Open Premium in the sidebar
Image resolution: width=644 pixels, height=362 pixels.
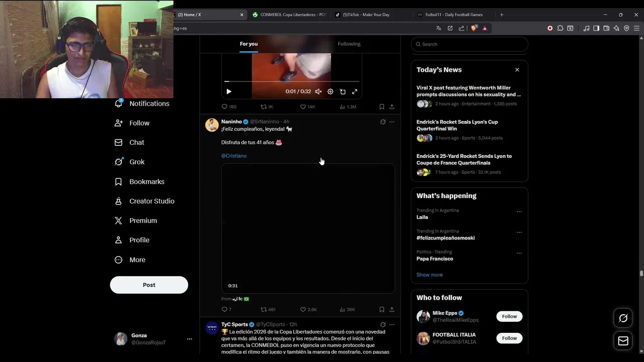(136, 221)
